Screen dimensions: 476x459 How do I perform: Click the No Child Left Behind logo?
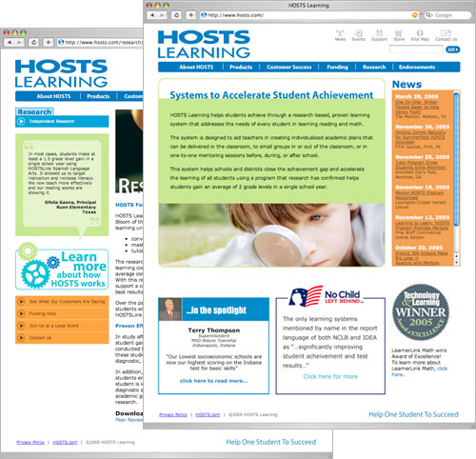point(327,296)
